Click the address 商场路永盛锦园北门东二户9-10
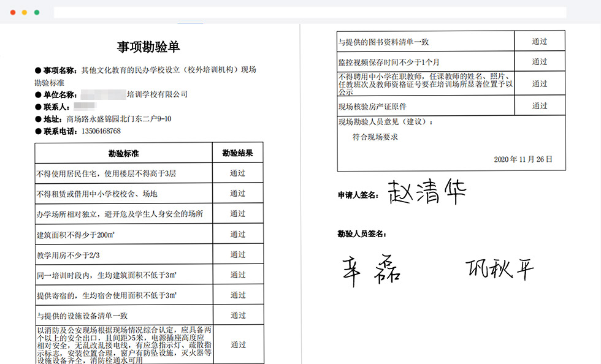 pyautogui.click(x=119, y=119)
